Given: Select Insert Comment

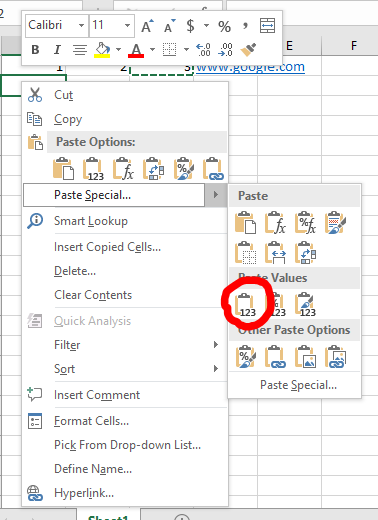Looking at the screenshot, I should 97,395.
